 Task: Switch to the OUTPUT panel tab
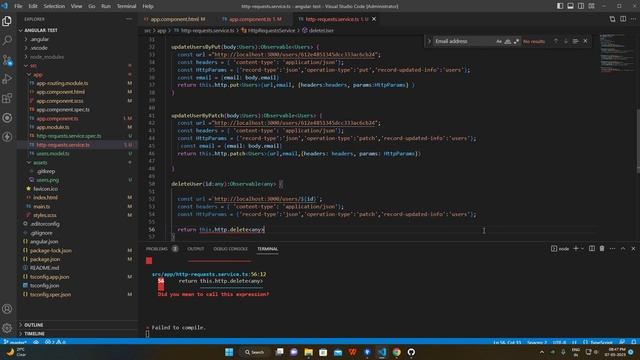[196, 249]
